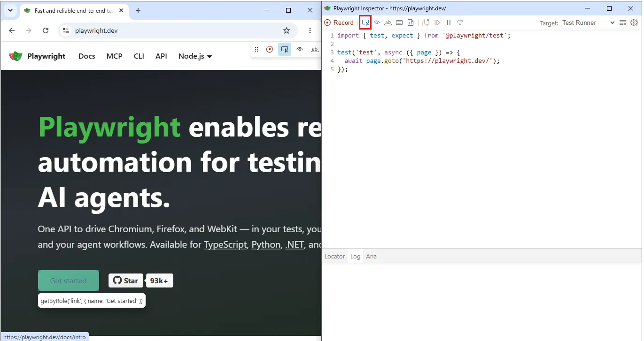
Task: Open Inspector settings gear
Action: 634,23
